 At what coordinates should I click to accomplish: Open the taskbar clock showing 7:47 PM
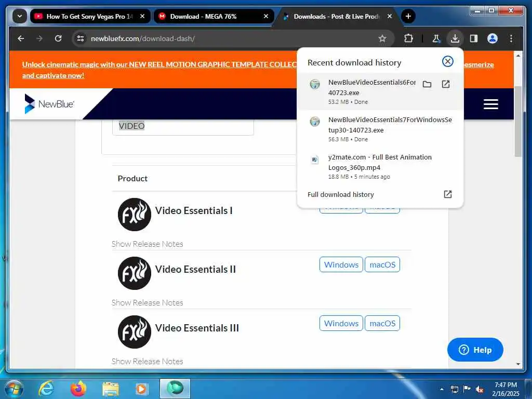point(506,389)
